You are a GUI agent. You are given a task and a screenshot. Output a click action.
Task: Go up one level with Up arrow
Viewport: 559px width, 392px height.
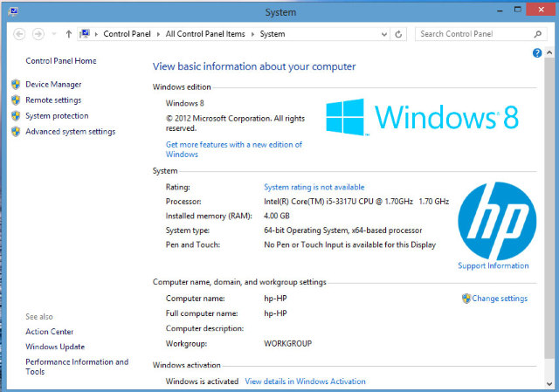point(69,34)
